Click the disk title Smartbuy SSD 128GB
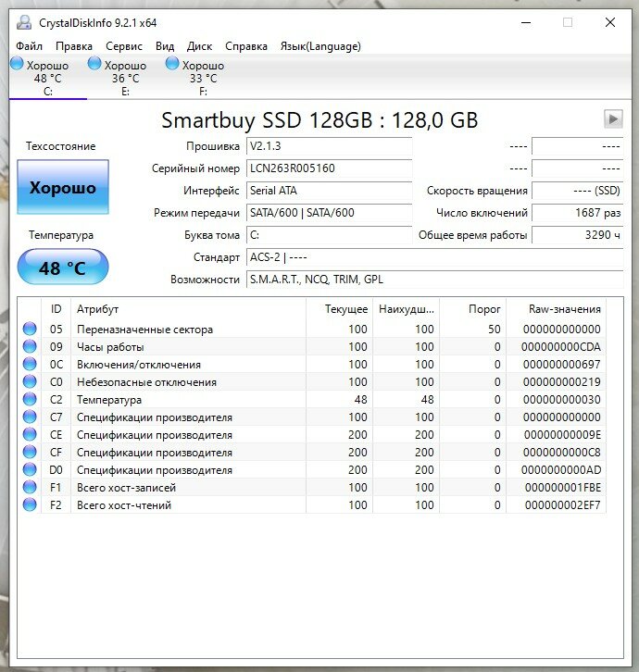 click(x=319, y=120)
